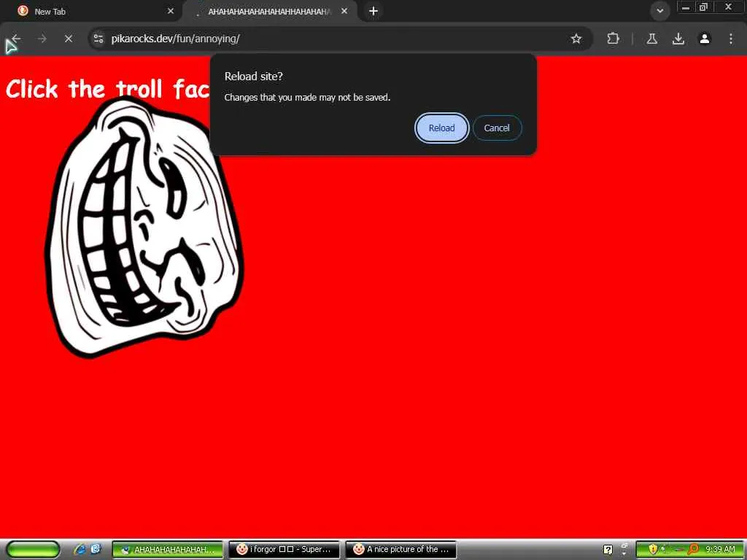
Task: Click the second quick launch icon in the taskbar
Action: tap(96, 550)
